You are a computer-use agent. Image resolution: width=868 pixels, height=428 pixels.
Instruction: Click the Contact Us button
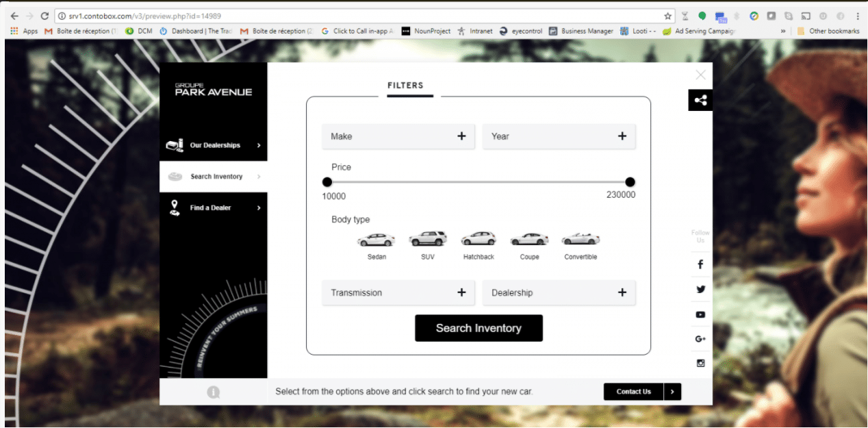[634, 392]
